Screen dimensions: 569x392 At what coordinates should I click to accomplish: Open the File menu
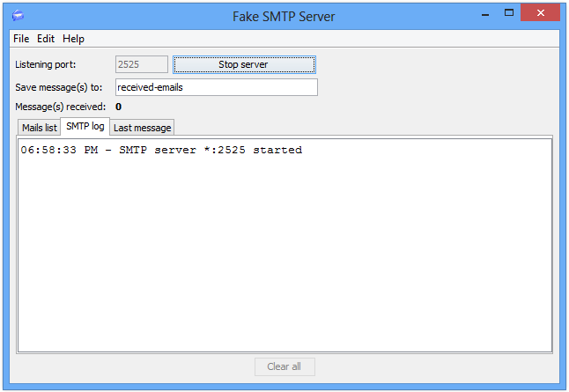tap(21, 39)
